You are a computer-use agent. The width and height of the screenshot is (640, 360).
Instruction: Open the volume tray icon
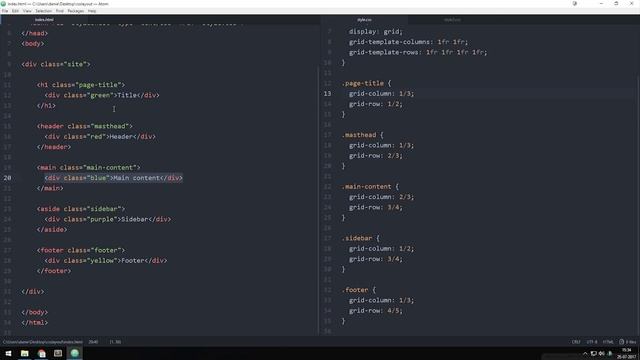tap(602, 353)
